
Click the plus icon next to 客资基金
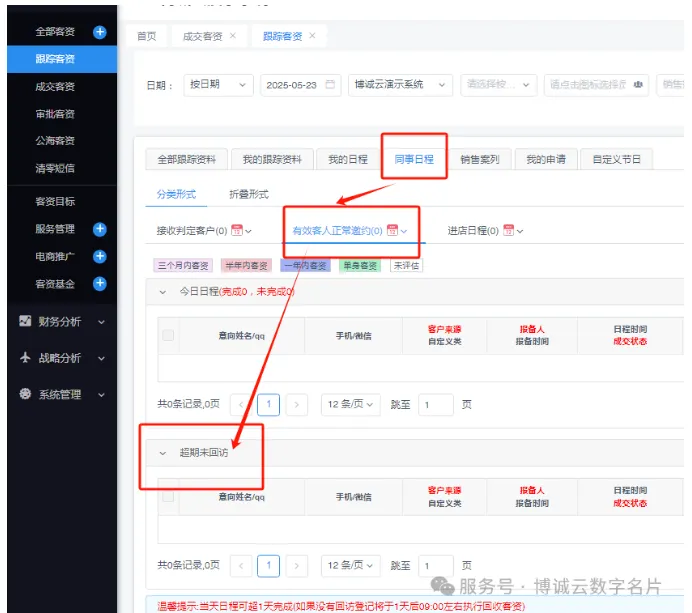point(99,284)
